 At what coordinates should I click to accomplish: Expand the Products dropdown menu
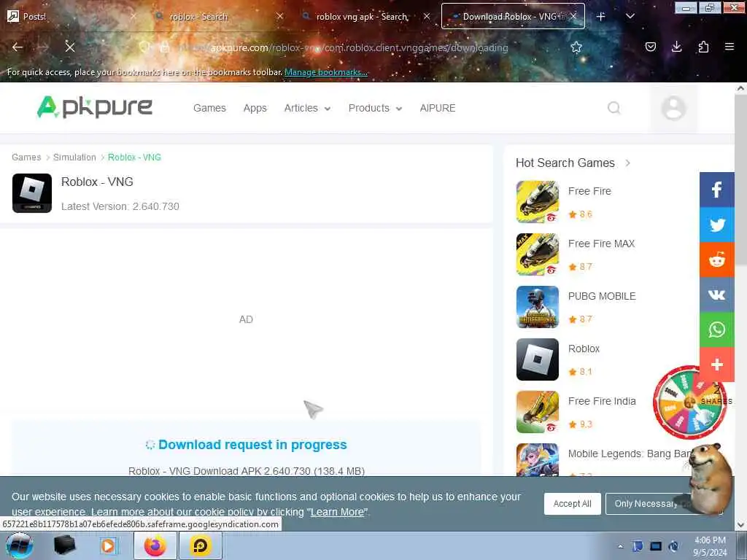(375, 108)
